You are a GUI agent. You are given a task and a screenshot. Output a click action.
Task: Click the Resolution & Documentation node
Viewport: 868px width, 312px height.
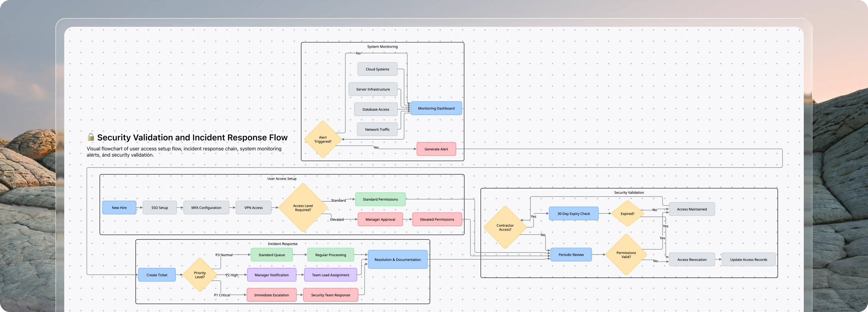(398, 260)
